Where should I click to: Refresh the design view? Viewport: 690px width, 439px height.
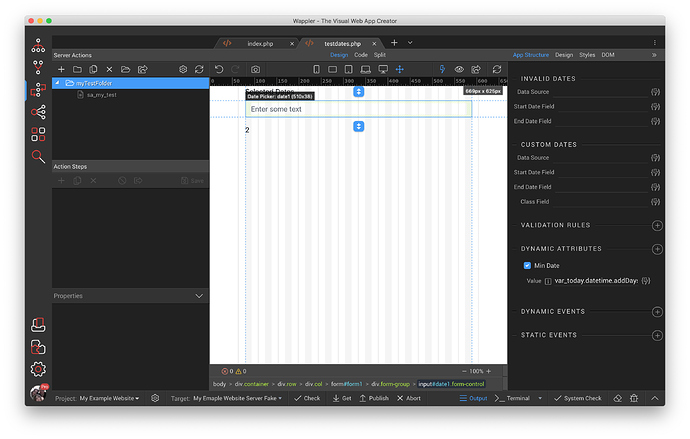point(497,69)
